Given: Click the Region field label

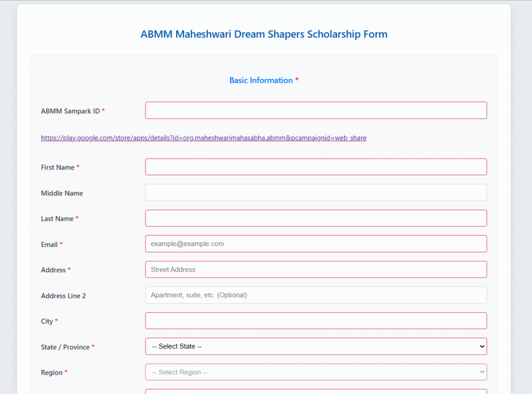Looking at the screenshot, I should coord(50,373).
